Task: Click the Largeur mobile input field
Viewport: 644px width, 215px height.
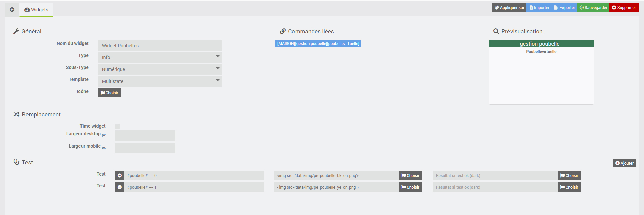Action: click(x=145, y=148)
